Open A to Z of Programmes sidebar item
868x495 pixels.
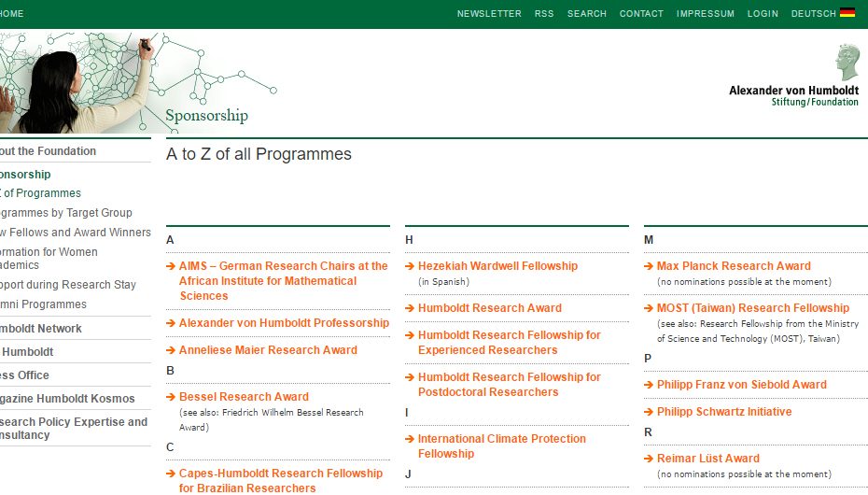[x=40, y=193]
